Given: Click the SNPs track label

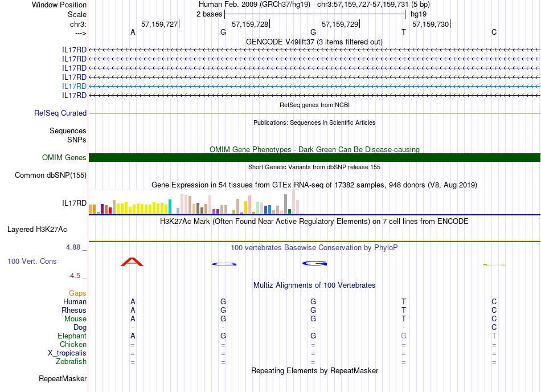Looking at the screenshot, I should 77,140.
